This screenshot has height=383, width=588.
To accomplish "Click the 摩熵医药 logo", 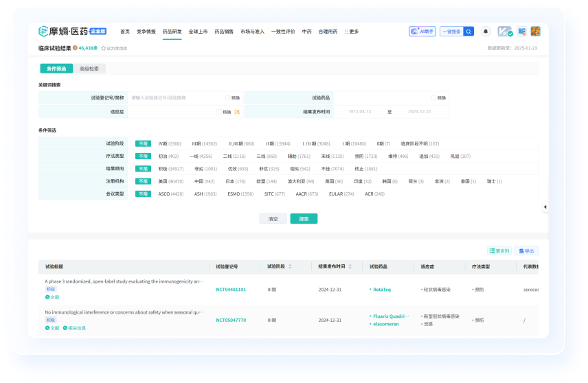I will pyautogui.click(x=72, y=31).
